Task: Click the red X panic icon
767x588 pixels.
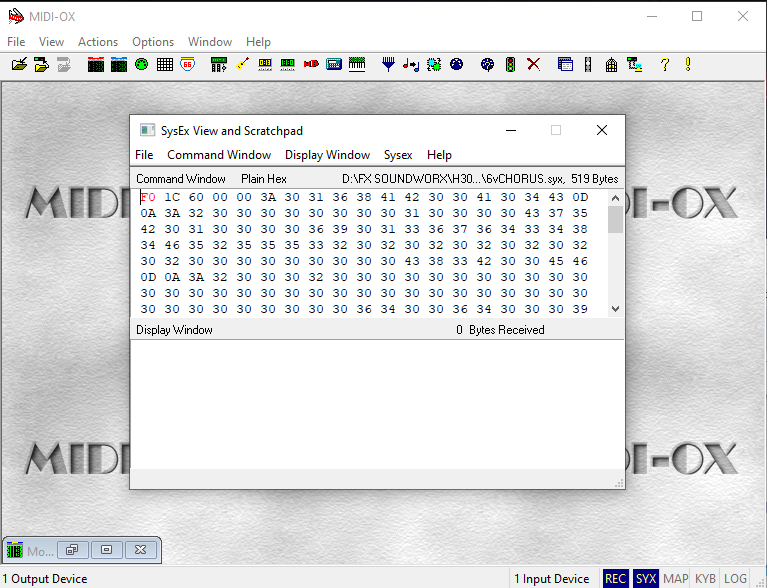Action: pyautogui.click(x=533, y=64)
